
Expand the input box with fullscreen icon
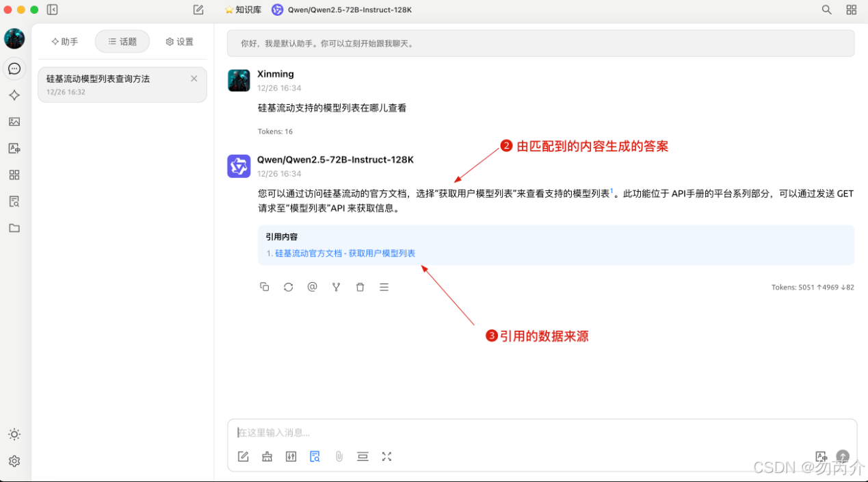(386, 457)
